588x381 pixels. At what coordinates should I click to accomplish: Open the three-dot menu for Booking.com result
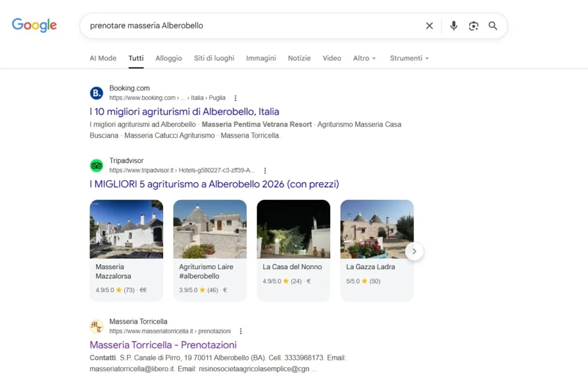click(235, 98)
